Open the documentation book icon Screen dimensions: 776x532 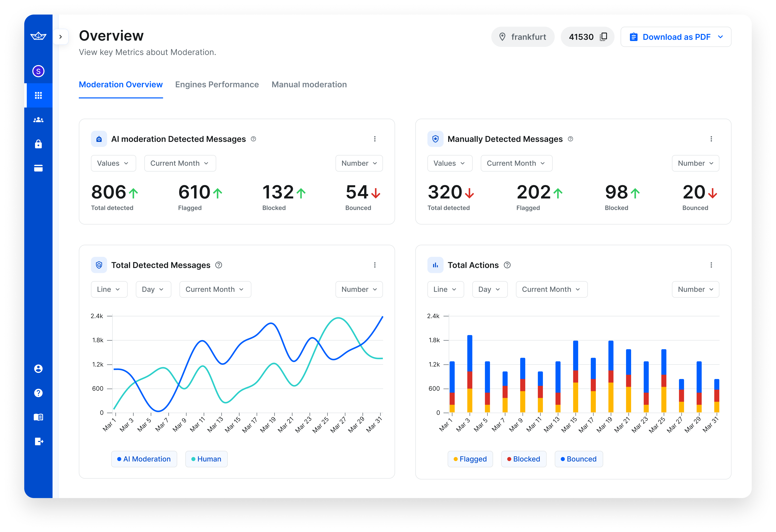[38, 417]
